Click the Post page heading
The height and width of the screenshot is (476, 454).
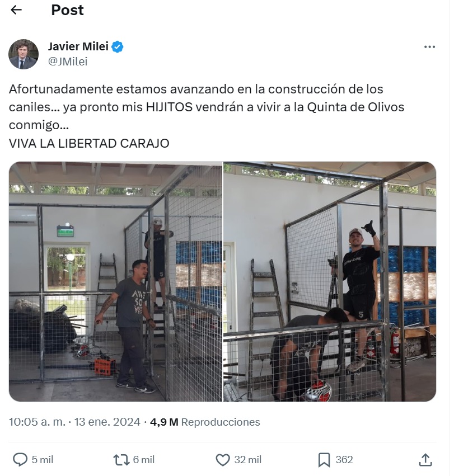tap(68, 10)
